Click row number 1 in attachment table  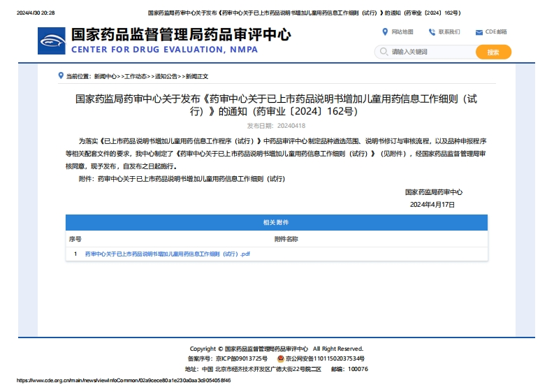(x=75, y=254)
